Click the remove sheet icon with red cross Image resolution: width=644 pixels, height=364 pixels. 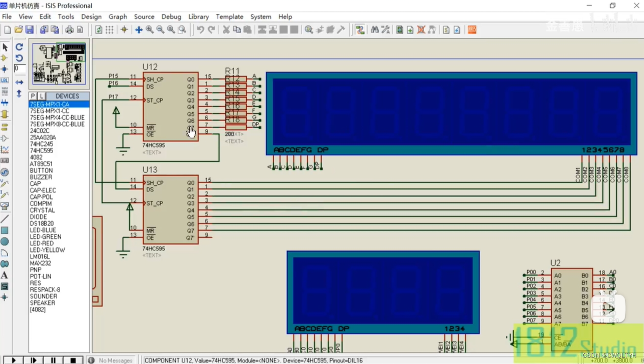(421, 30)
